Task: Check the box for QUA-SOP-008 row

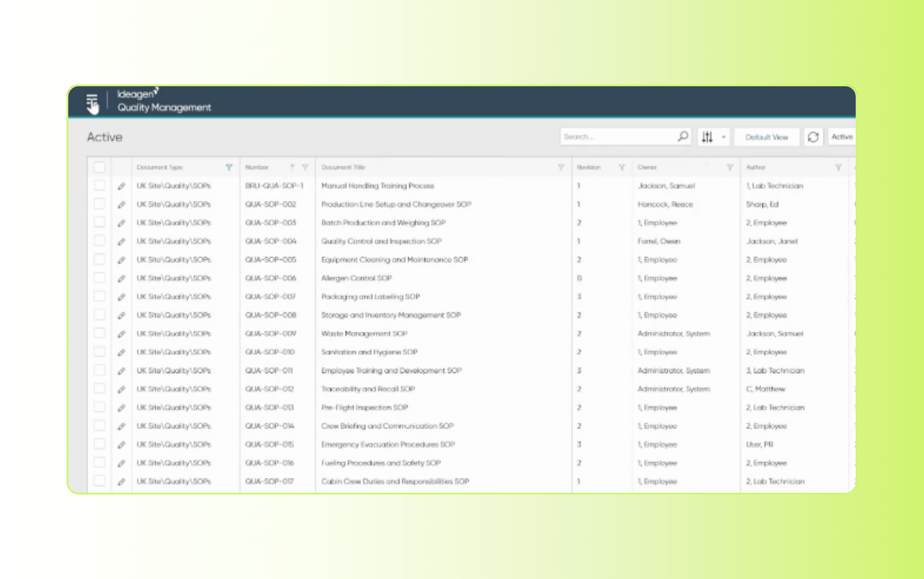Action: (x=100, y=315)
